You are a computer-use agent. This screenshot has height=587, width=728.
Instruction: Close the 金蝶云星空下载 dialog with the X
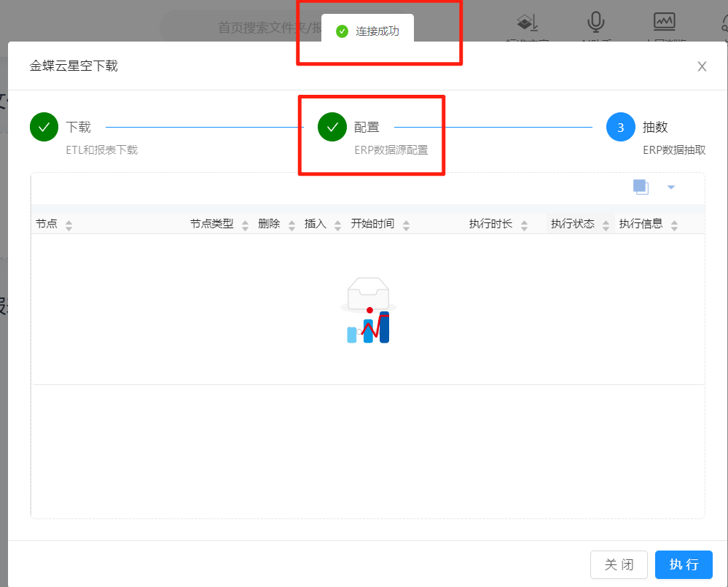click(x=702, y=66)
